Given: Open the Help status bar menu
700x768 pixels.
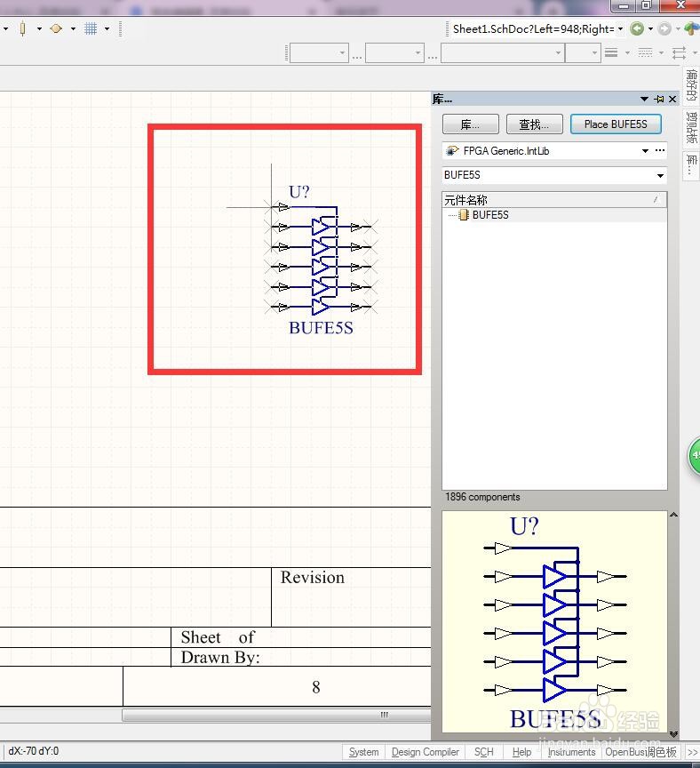Looking at the screenshot, I should coord(521,751).
